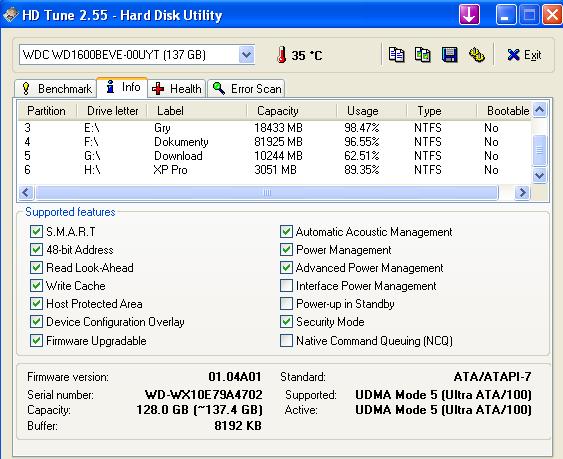The height and width of the screenshot is (459, 563).
Task: Select the Dokumenty partition label
Action: [x=181, y=142]
